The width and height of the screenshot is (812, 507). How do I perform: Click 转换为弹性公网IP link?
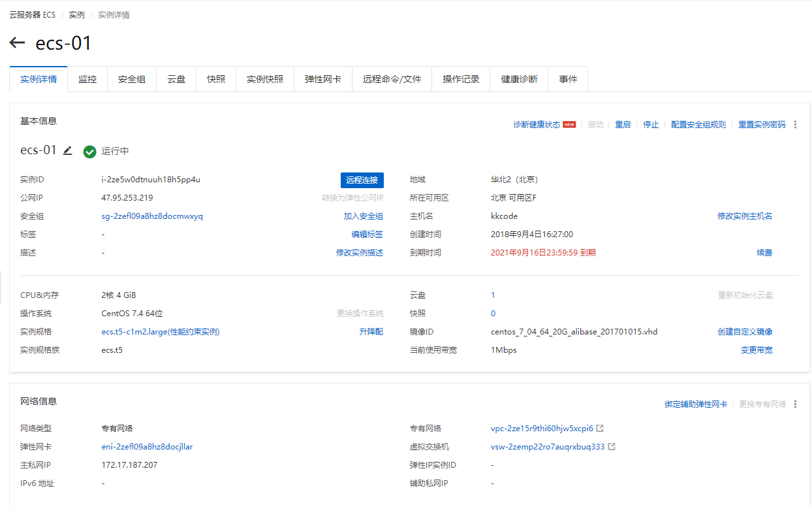(x=352, y=198)
